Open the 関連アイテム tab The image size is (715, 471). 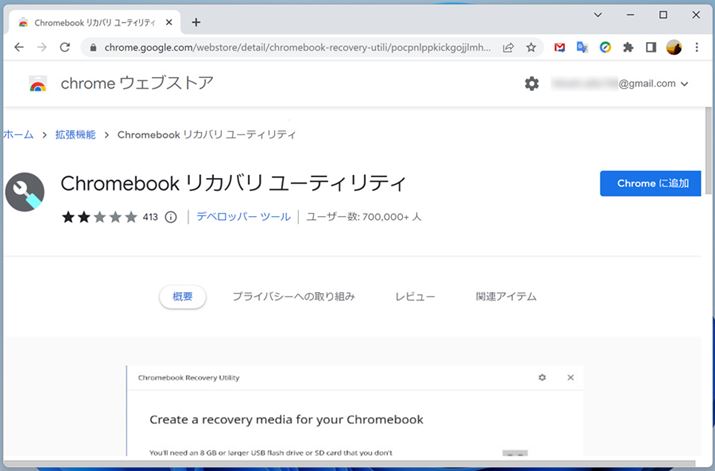[506, 296]
